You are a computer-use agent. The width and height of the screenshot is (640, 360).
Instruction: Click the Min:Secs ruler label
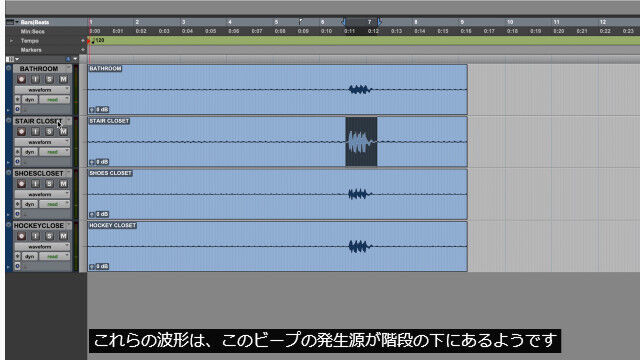33,31
